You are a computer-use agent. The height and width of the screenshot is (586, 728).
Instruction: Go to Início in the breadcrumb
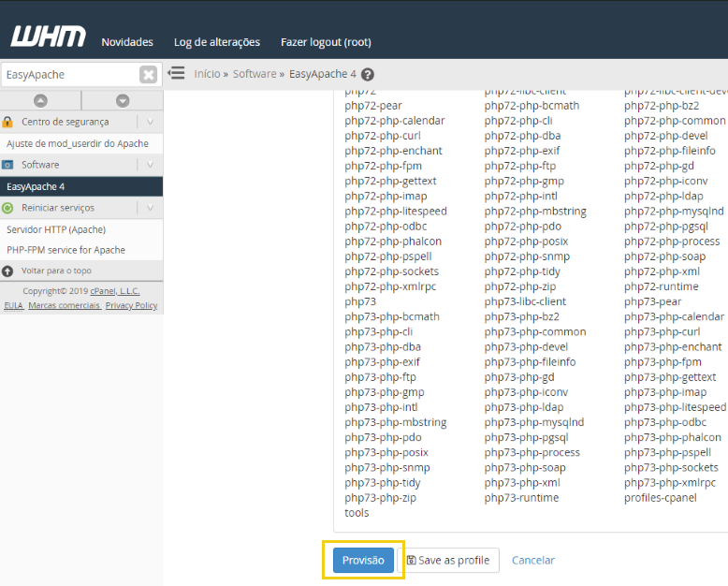207,74
